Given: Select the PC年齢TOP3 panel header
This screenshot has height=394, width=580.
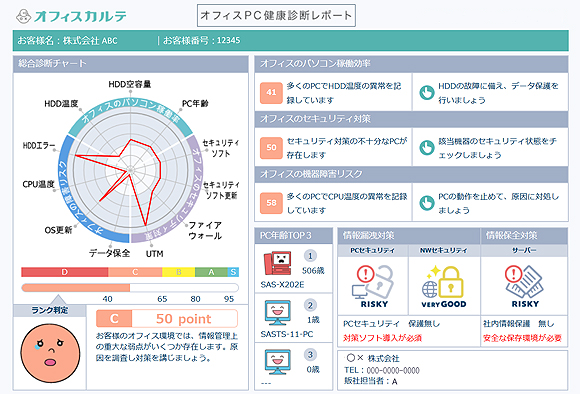Looking at the screenshot, I should (x=294, y=236).
